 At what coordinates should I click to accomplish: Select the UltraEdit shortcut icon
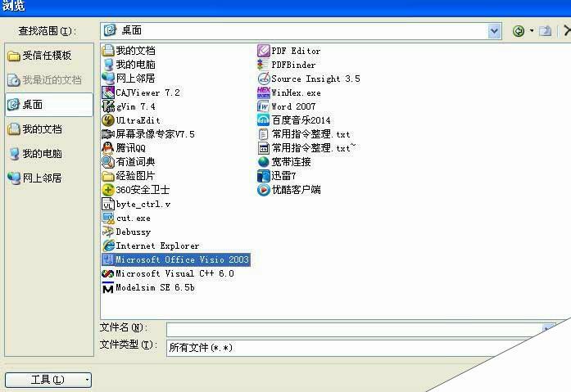(x=108, y=120)
